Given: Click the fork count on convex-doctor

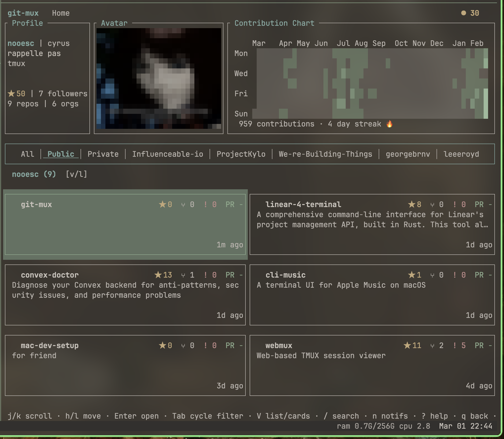Looking at the screenshot, I should (x=192, y=275).
